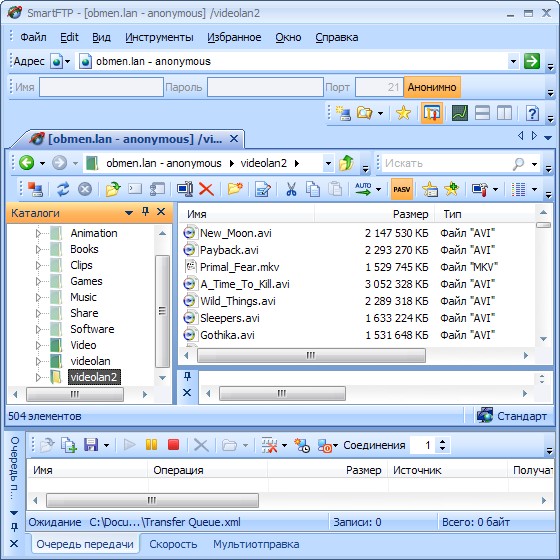The width and height of the screenshot is (560, 560).
Task: Click the Стандарт status bar button
Action: point(512,416)
